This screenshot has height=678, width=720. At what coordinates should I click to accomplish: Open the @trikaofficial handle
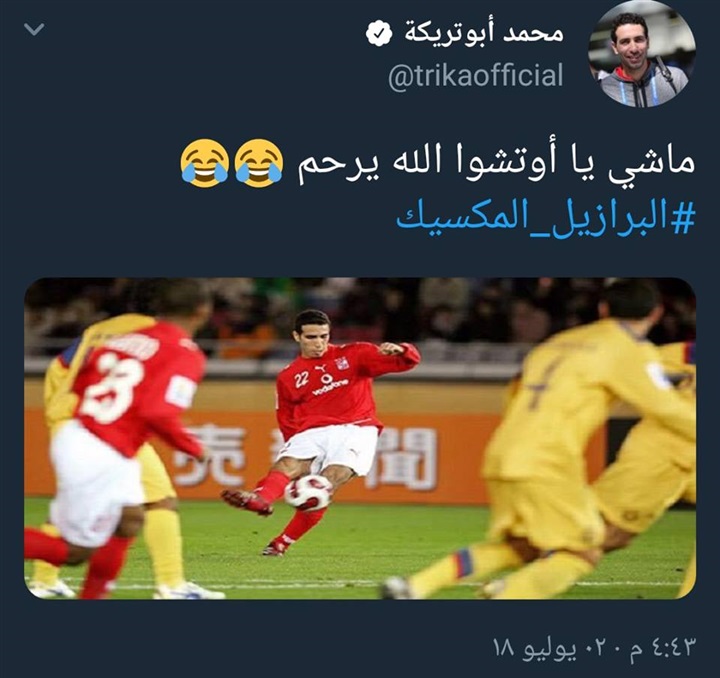coord(475,75)
